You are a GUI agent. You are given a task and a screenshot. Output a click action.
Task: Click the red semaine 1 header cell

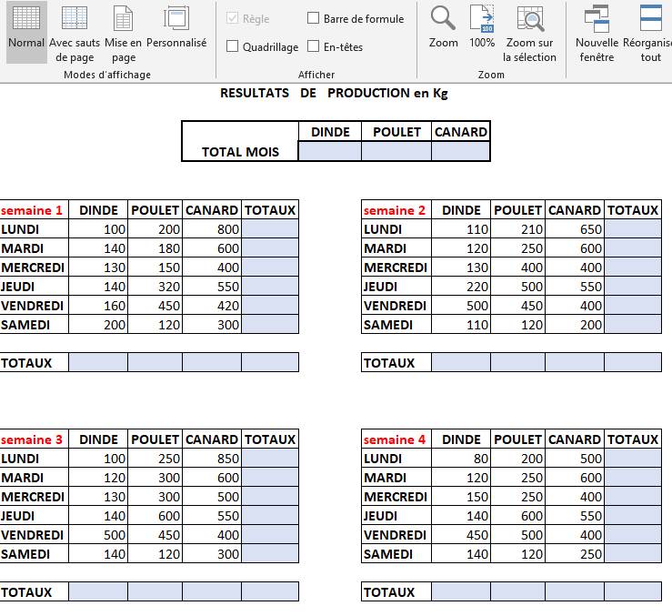pos(33,210)
